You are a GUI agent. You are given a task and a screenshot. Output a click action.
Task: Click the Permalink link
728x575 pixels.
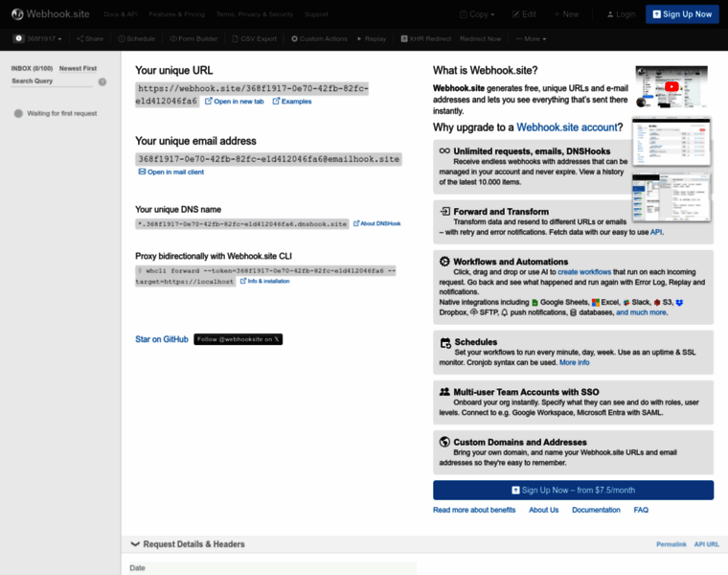click(x=671, y=544)
